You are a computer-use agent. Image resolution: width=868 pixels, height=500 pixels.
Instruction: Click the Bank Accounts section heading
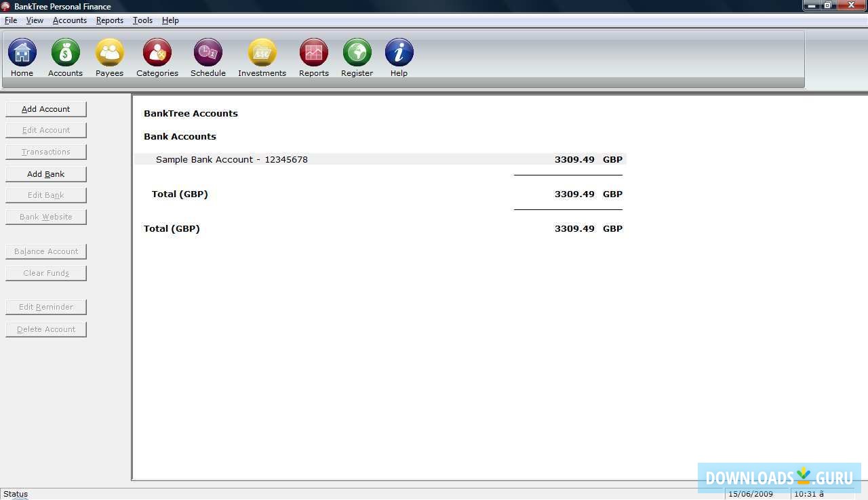point(180,136)
